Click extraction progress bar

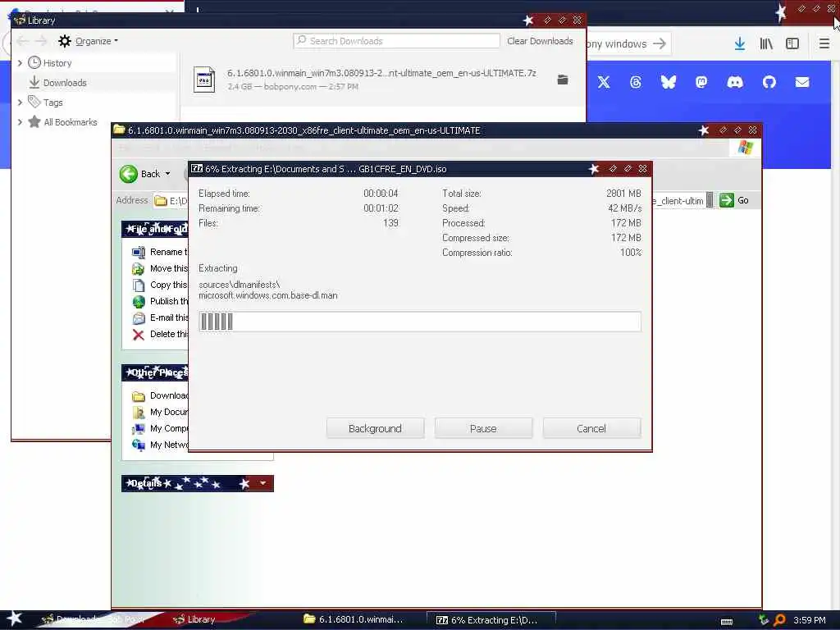(419, 322)
